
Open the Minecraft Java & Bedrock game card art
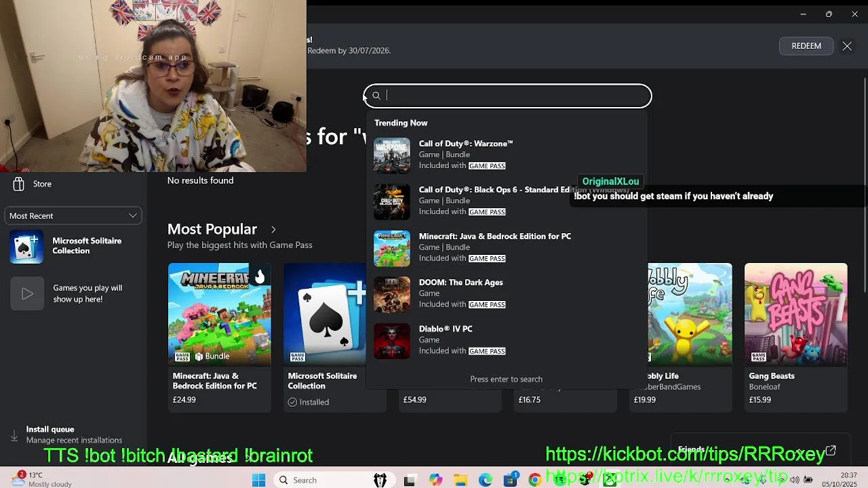220,314
